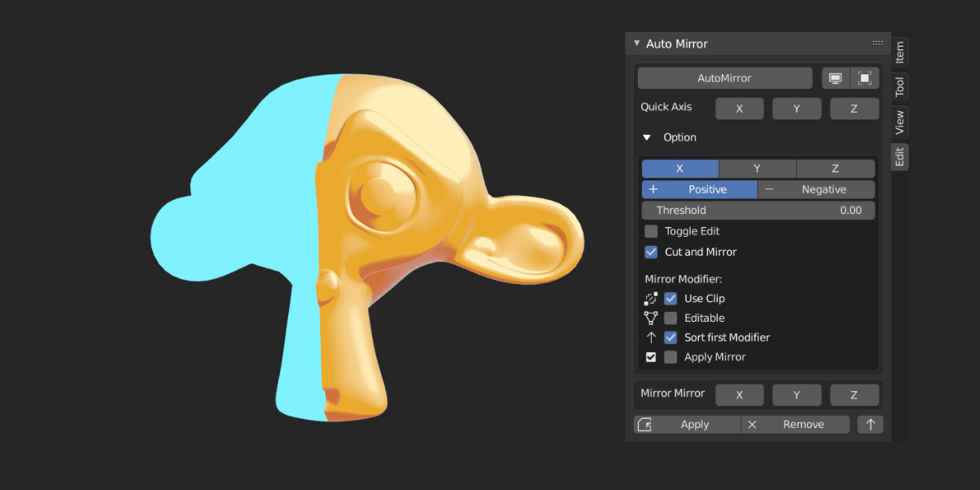Collapse the Auto Mirror panel header
The image size is (980, 490).
click(x=637, y=43)
